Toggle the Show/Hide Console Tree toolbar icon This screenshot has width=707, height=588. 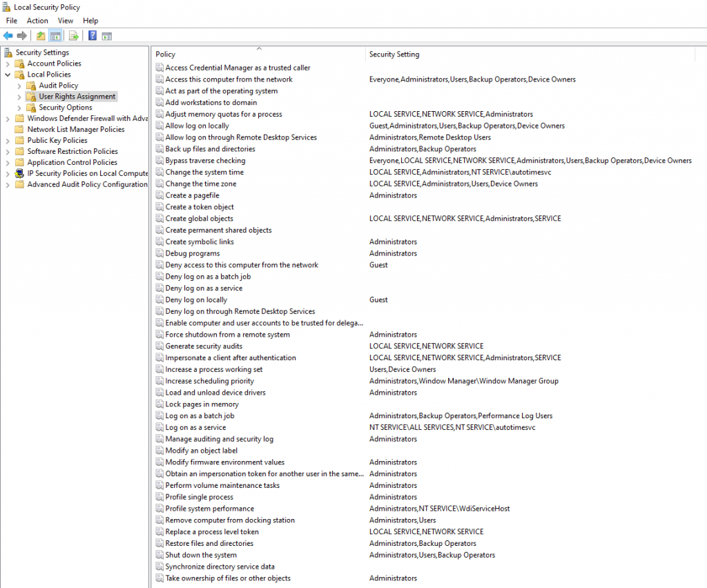tap(55, 35)
